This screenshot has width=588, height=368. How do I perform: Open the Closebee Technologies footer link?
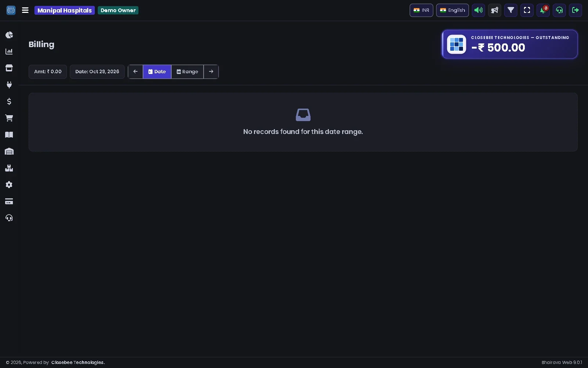[78, 362]
